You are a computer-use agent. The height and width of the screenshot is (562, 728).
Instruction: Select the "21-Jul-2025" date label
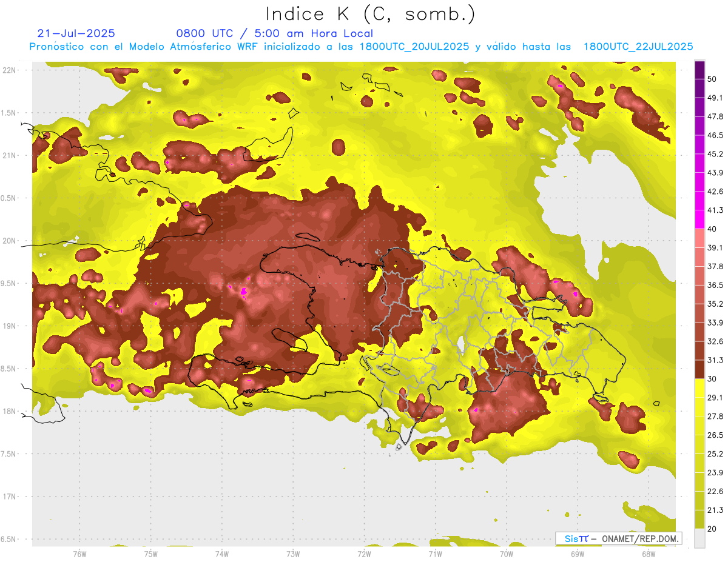(x=76, y=33)
